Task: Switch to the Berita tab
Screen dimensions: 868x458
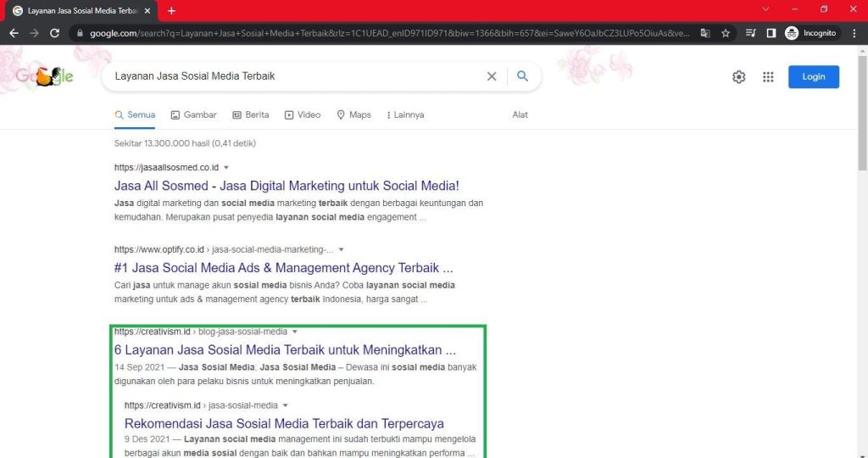Action: tap(250, 115)
